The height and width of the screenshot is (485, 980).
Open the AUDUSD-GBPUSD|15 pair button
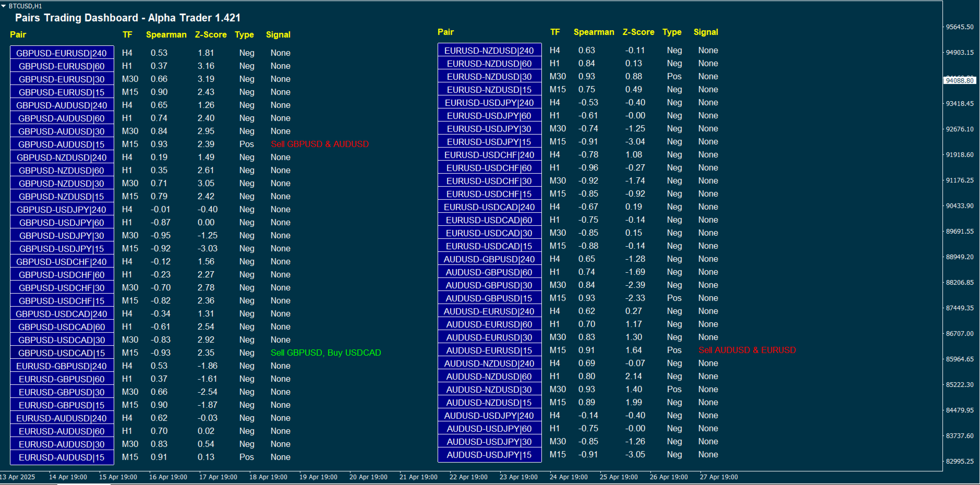coord(490,298)
